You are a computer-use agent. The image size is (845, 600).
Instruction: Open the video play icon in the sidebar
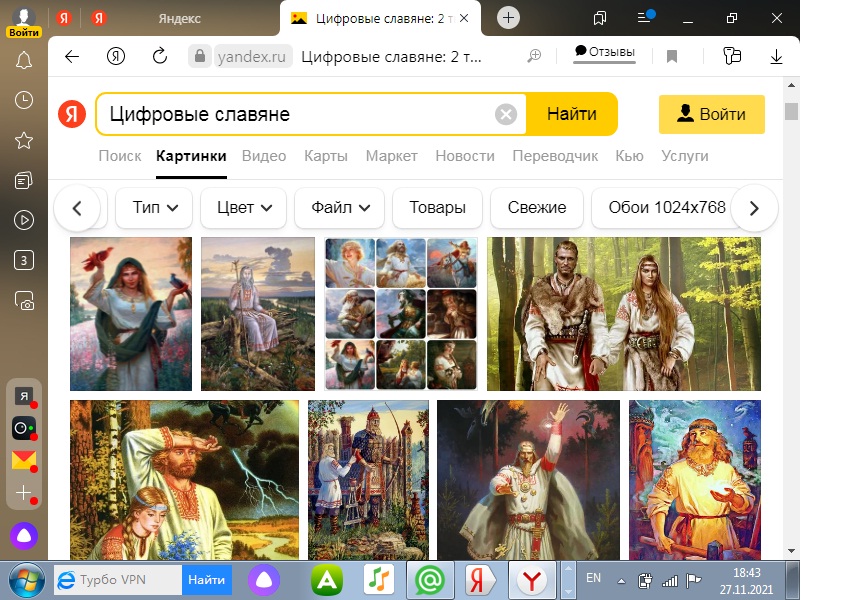[x=24, y=220]
